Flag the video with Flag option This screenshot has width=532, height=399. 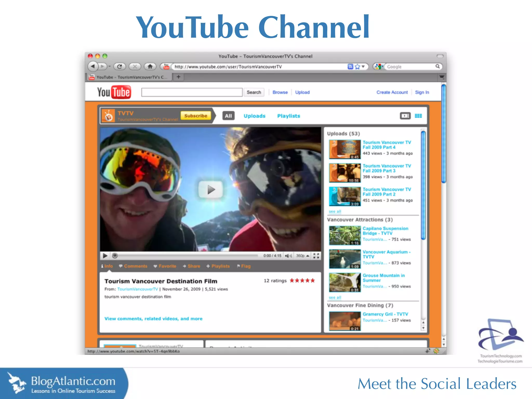coord(244,266)
